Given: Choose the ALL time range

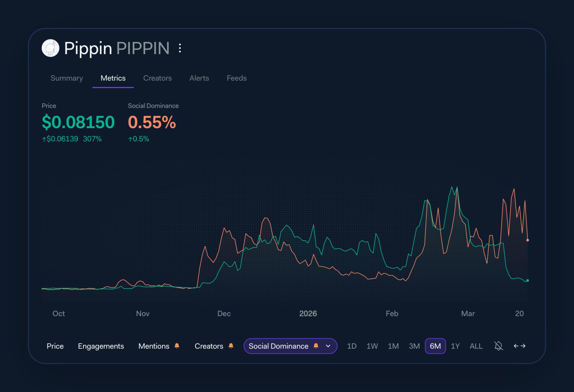Looking at the screenshot, I should [476, 346].
